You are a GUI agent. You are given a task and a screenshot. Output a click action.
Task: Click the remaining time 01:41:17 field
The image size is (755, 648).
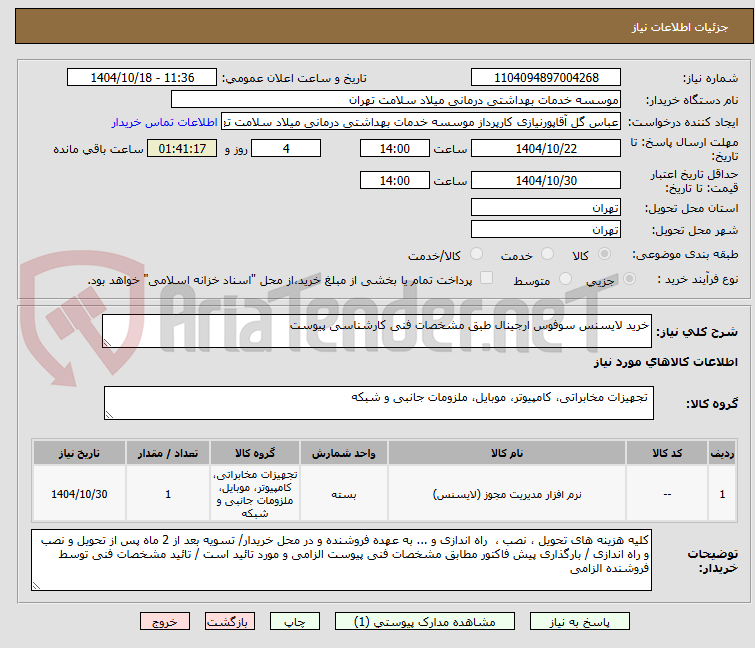click(x=182, y=148)
